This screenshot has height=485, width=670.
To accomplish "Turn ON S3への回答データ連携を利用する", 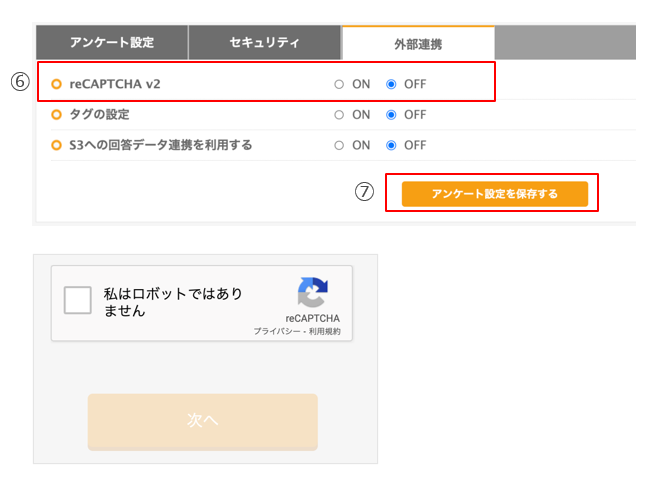I will tap(339, 145).
